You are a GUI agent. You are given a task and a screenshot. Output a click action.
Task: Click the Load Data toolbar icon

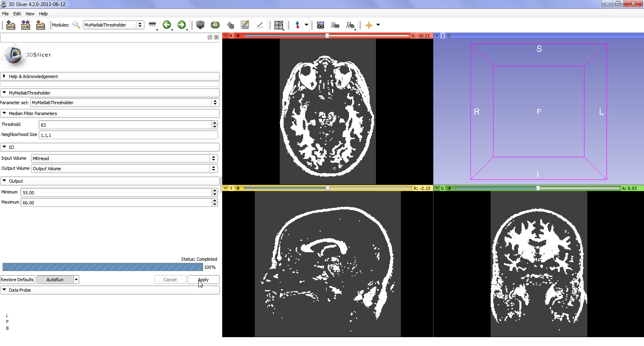[11, 25]
